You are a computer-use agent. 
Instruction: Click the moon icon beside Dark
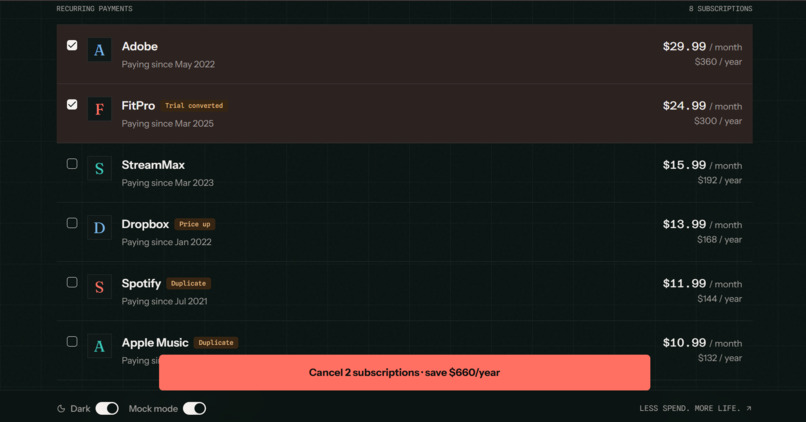[61, 409]
